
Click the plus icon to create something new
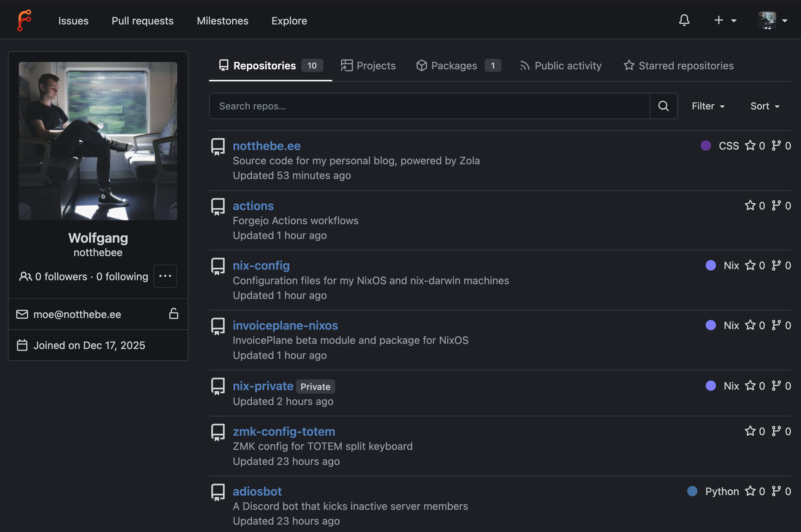click(719, 20)
